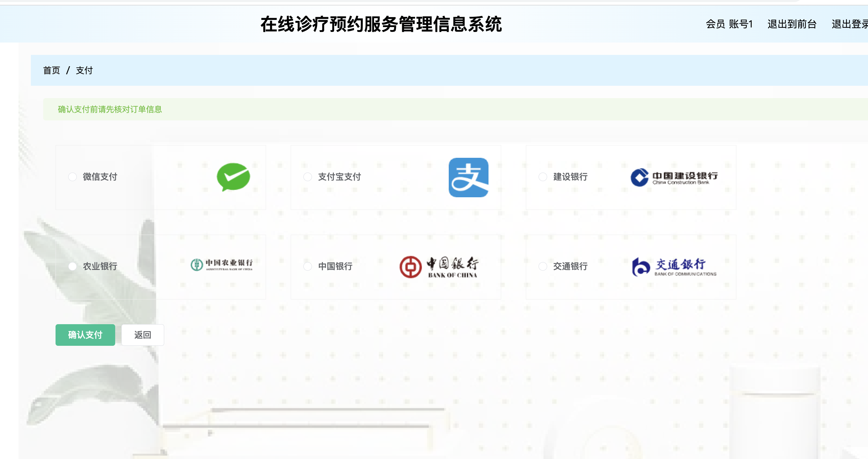This screenshot has width=868, height=459.
Task: Select the 交通银行 radio button
Action: coord(543,266)
